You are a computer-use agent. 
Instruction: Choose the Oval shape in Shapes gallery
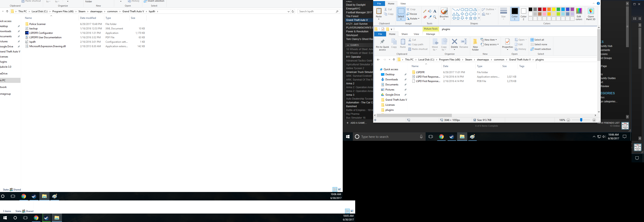(x=462, y=10)
